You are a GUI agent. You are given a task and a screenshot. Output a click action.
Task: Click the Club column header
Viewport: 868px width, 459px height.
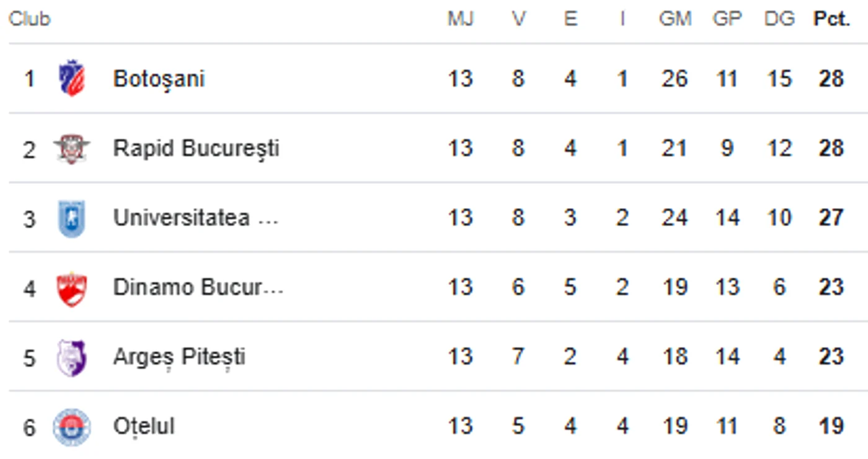[x=29, y=19]
